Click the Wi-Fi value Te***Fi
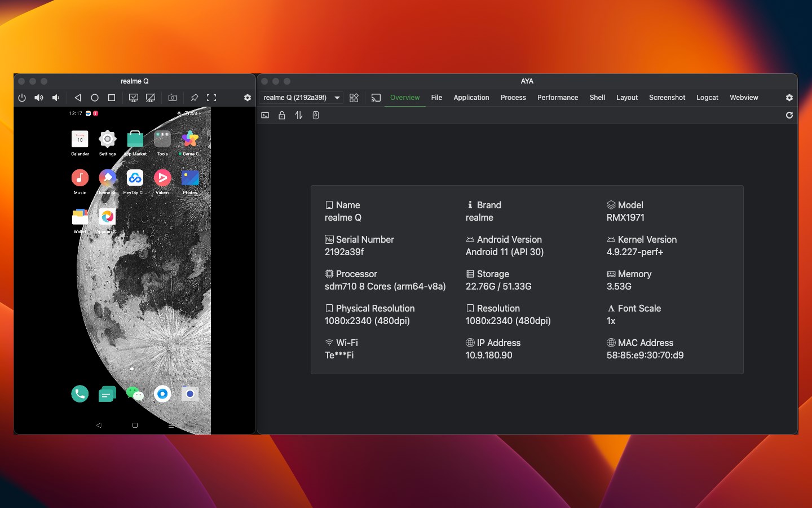 [x=339, y=355]
